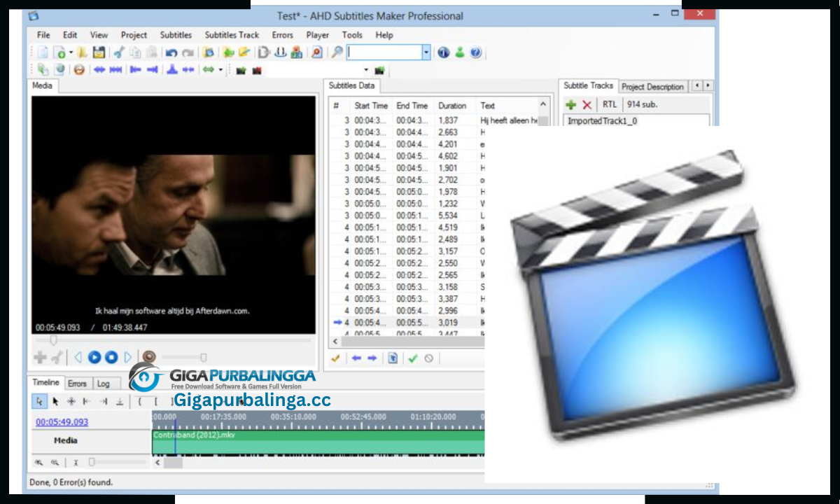The width and height of the screenshot is (840, 504).
Task: Click the New document icon in the toolbar
Action: (x=43, y=52)
